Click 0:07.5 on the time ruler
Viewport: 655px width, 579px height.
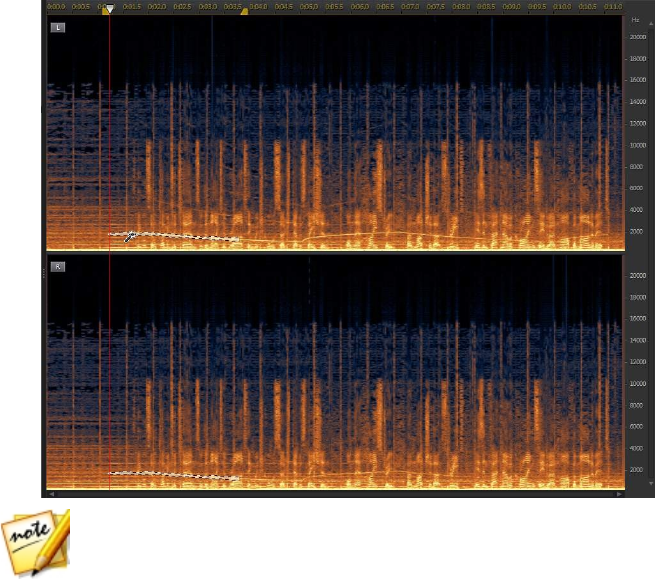pyautogui.click(x=436, y=7)
